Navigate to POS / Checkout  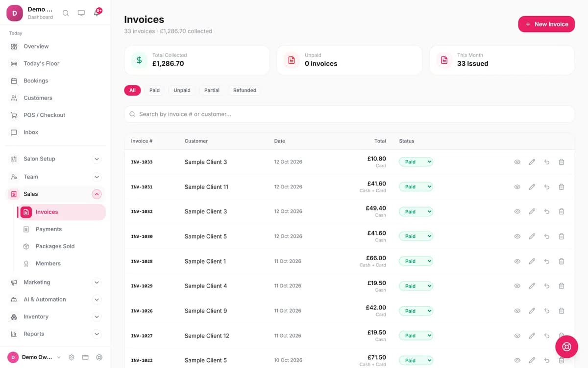tap(55, 115)
